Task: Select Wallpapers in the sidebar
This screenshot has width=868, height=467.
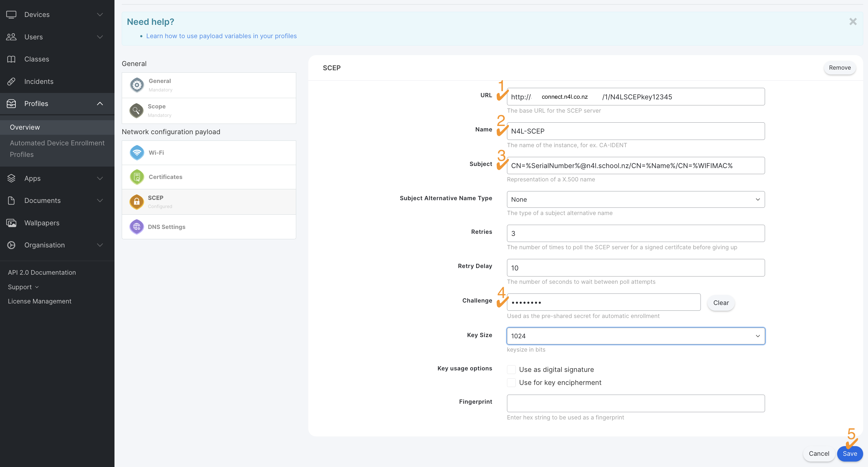Action: (x=42, y=223)
